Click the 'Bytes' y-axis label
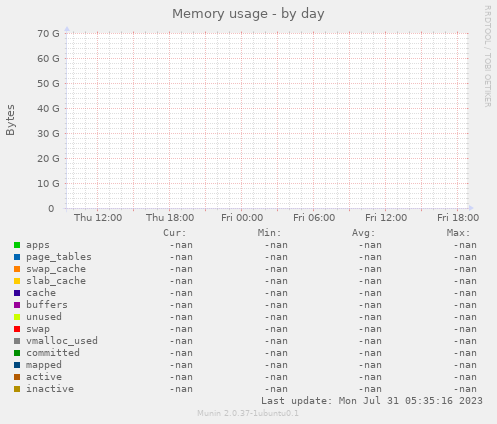This screenshot has height=424, width=497. click(10, 120)
